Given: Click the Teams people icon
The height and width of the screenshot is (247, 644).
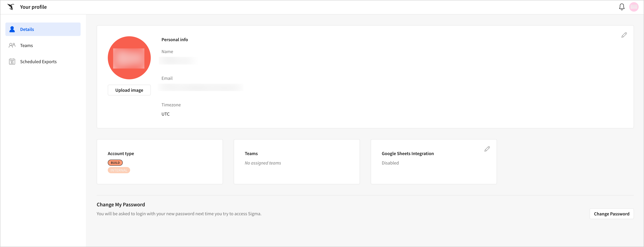Looking at the screenshot, I should (x=12, y=45).
